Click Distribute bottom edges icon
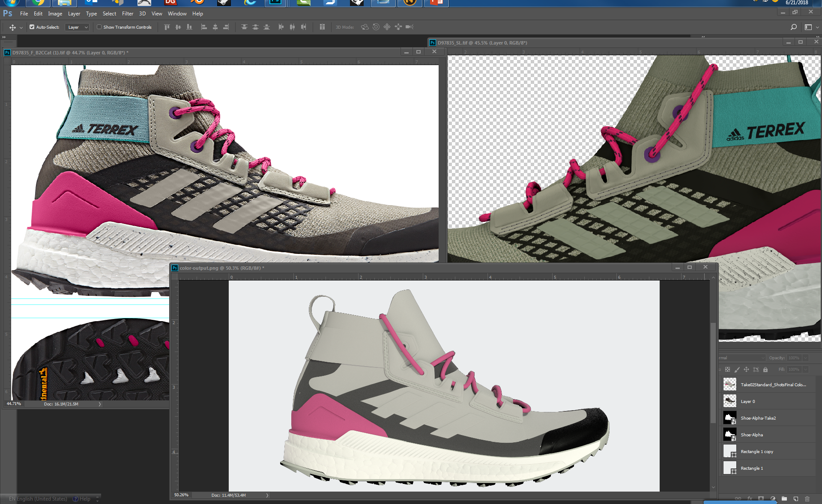 [x=266, y=27]
